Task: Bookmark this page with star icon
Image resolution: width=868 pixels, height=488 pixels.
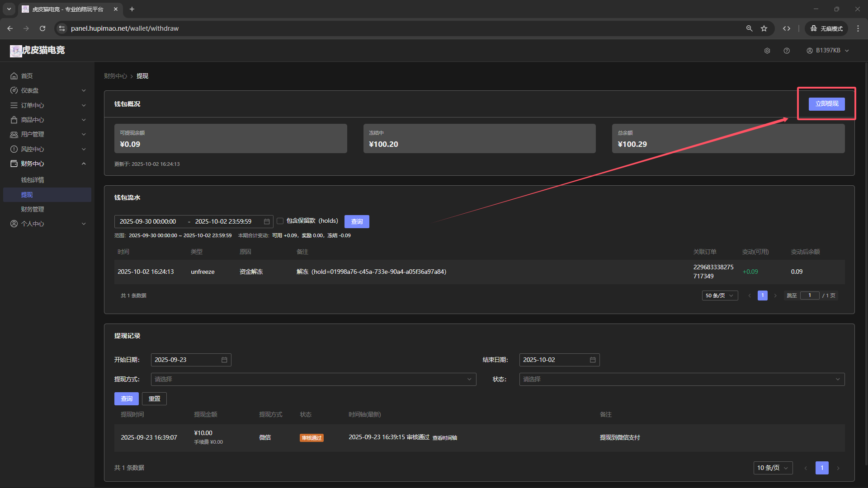Action: pyautogui.click(x=764, y=28)
